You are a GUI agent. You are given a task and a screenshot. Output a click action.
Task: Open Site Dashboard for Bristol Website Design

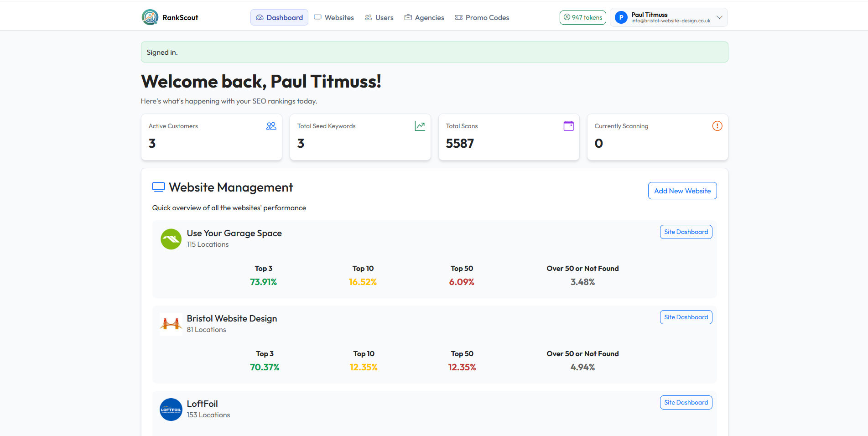click(686, 317)
